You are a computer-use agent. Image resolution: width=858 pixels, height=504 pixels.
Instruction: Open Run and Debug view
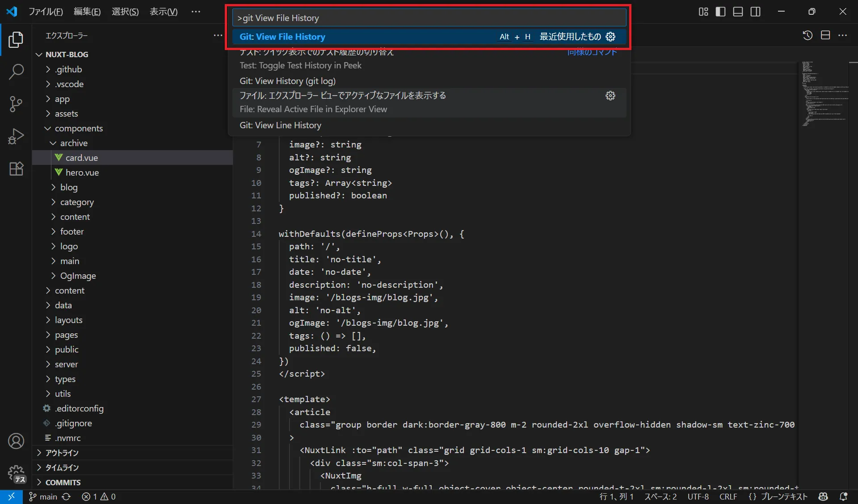tap(16, 136)
